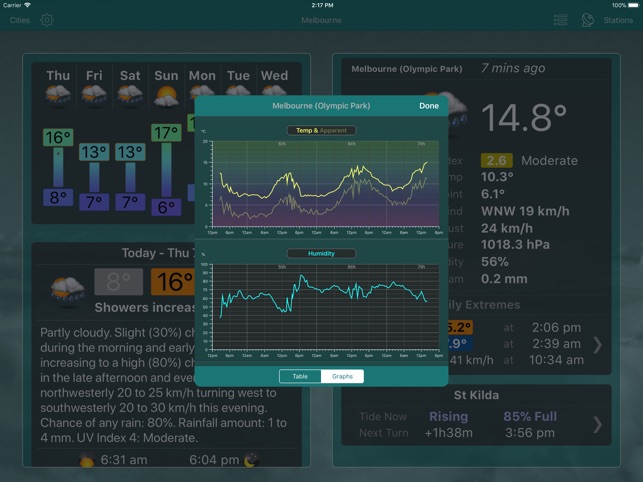Tap the 1018.3 hPa pressure value

[x=515, y=245]
